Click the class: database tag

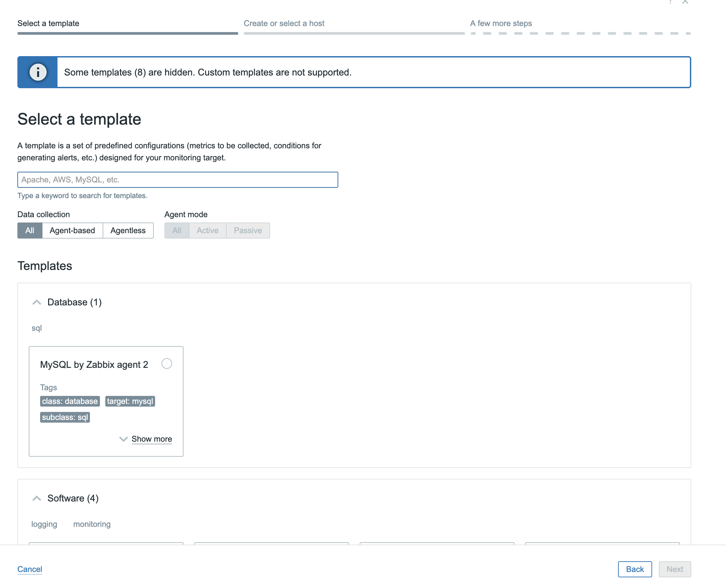pos(70,401)
